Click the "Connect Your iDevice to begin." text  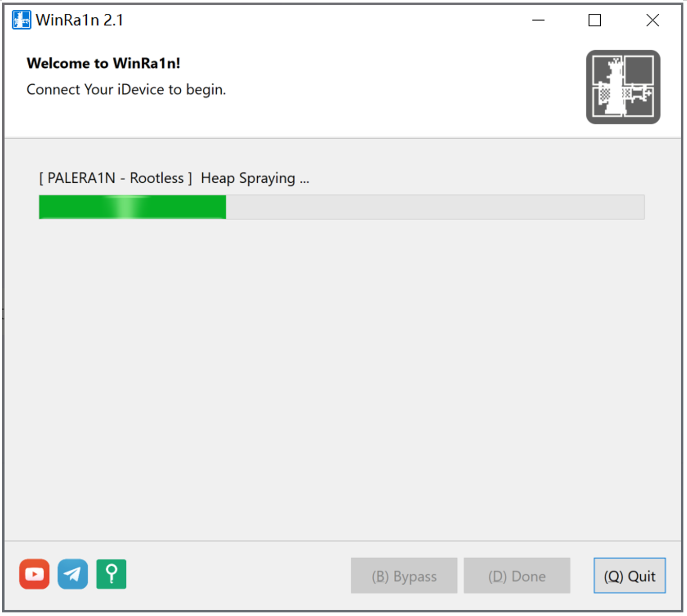coord(126,89)
